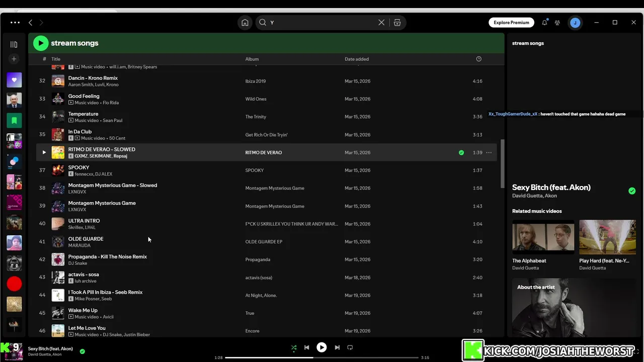
Task: Click the Home icon button
Action: click(245, 23)
